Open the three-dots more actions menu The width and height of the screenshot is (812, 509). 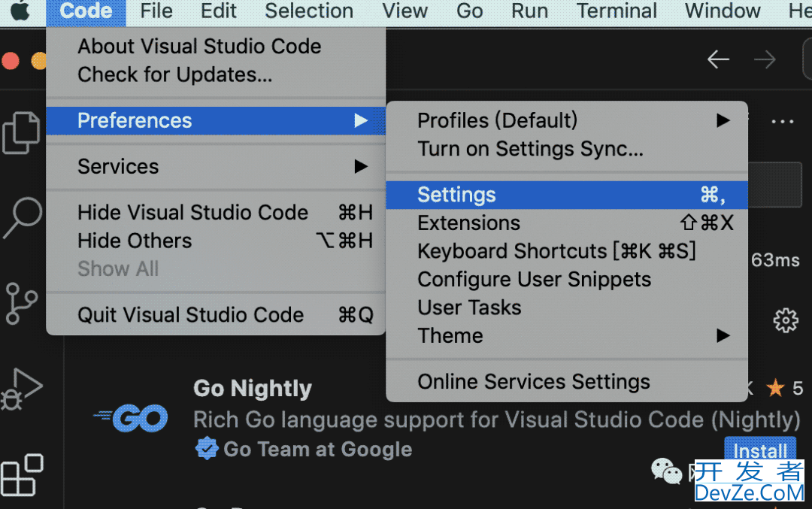(783, 123)
